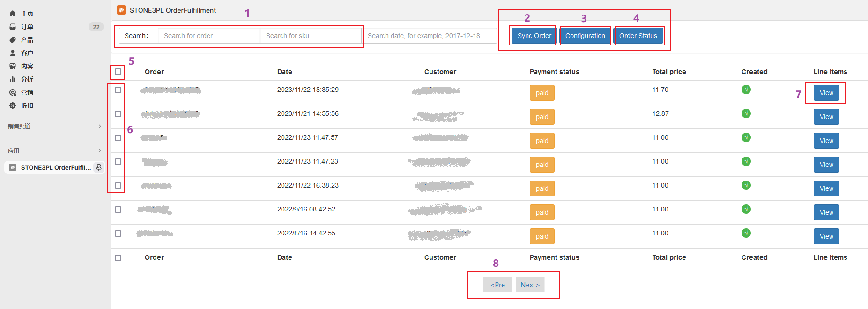Viewport: 868px width, 309px height.
Task: Click the customers person icon in sidebar
Action: [13, 53]
